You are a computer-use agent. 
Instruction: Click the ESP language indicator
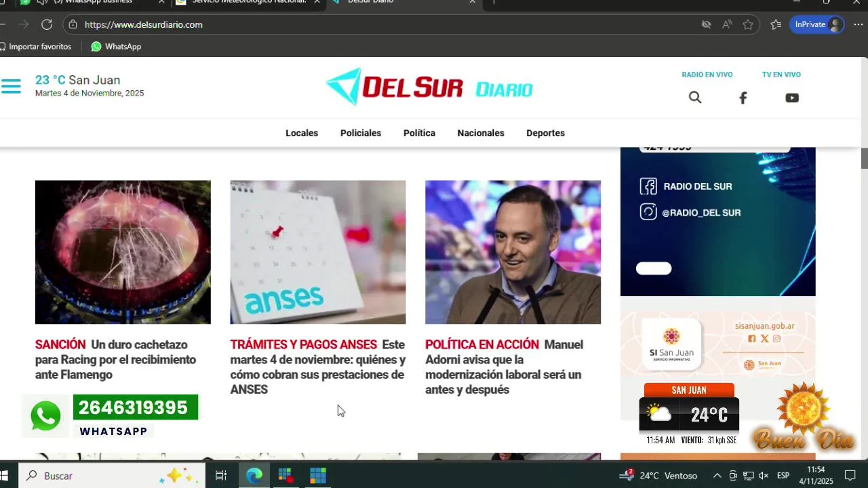[783, 476]
